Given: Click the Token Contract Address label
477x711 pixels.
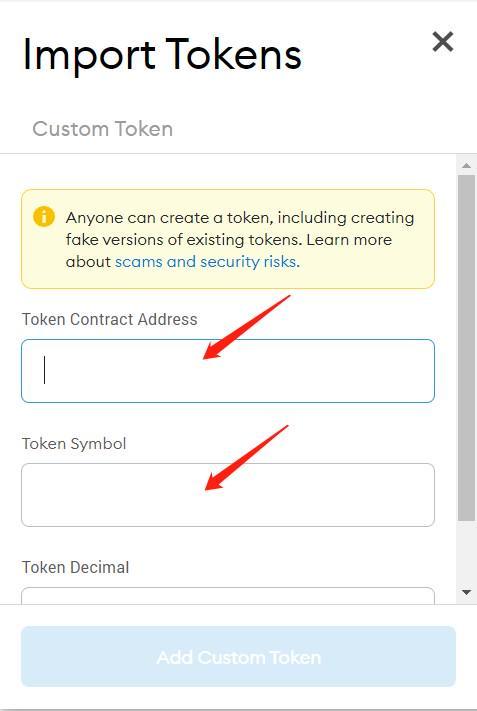Looking at the screenshot, I should (x=110, y=319).
